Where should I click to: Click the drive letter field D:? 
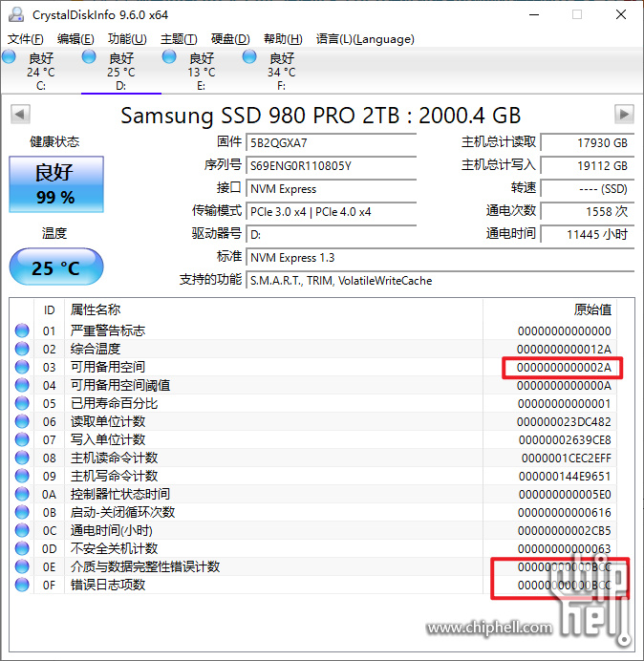[x=332, y=234]
